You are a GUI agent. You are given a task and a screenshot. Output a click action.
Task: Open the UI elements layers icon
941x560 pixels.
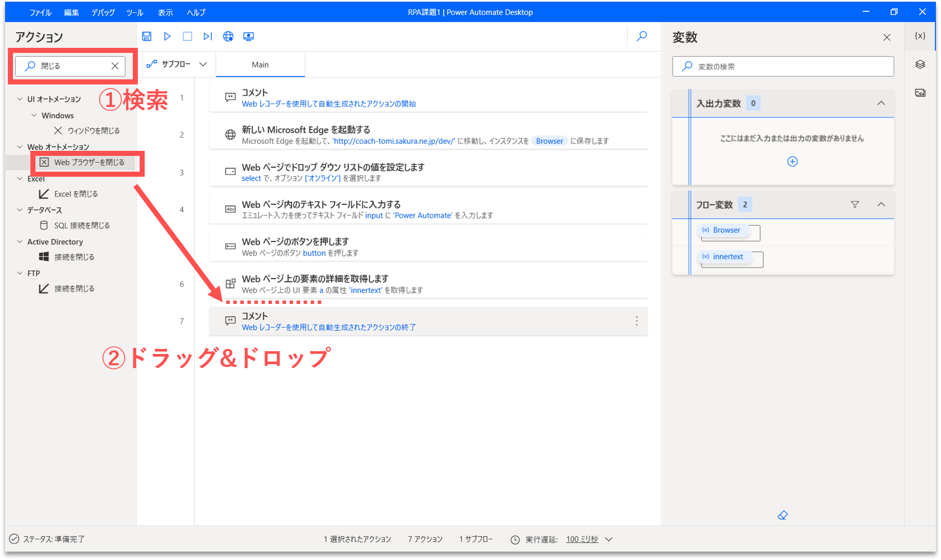pyautogui.click(x=920, y=65)
